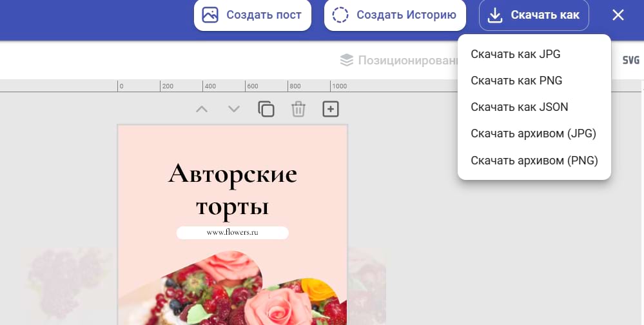644x325 pixels.
Task: Click the download arrow icon
Action: (x=495, y=15)
